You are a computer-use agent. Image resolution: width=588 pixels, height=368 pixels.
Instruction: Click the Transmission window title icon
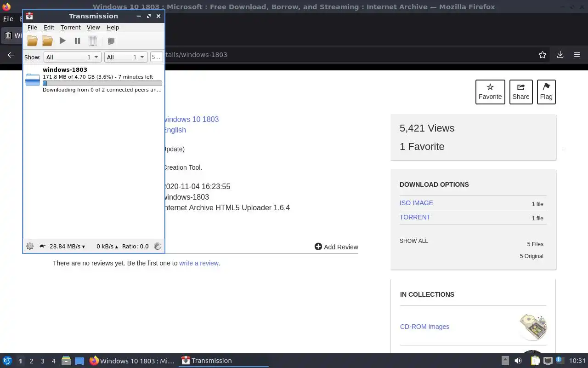click(x=30, y=16)
